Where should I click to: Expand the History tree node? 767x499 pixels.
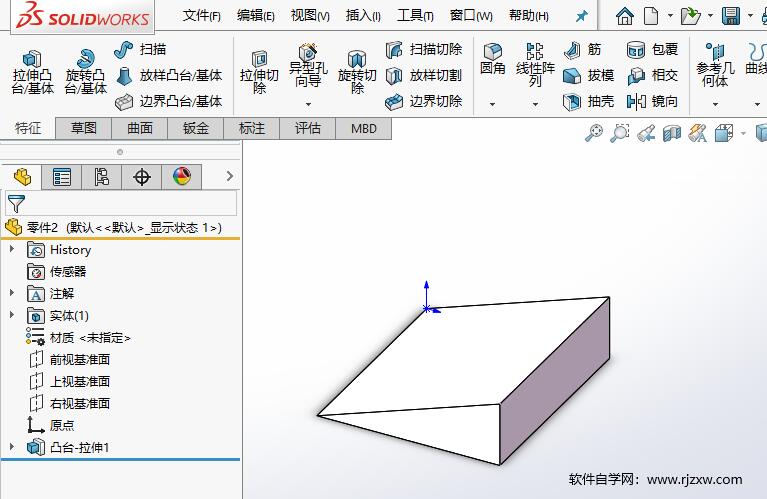12,249
